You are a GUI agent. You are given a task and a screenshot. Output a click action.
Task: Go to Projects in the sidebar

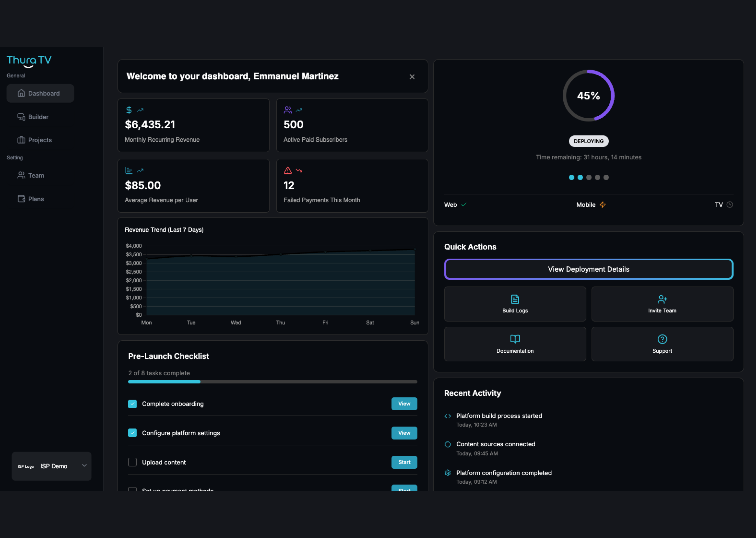point(40,140)
